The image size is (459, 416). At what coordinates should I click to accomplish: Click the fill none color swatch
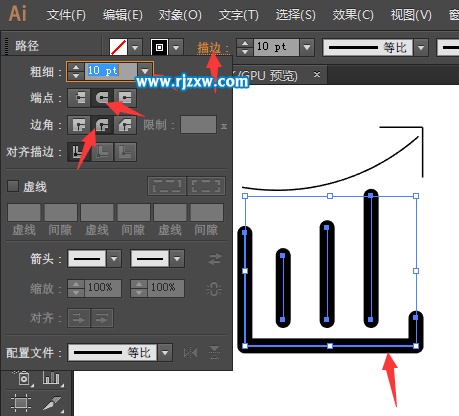(x=118, y=47)
